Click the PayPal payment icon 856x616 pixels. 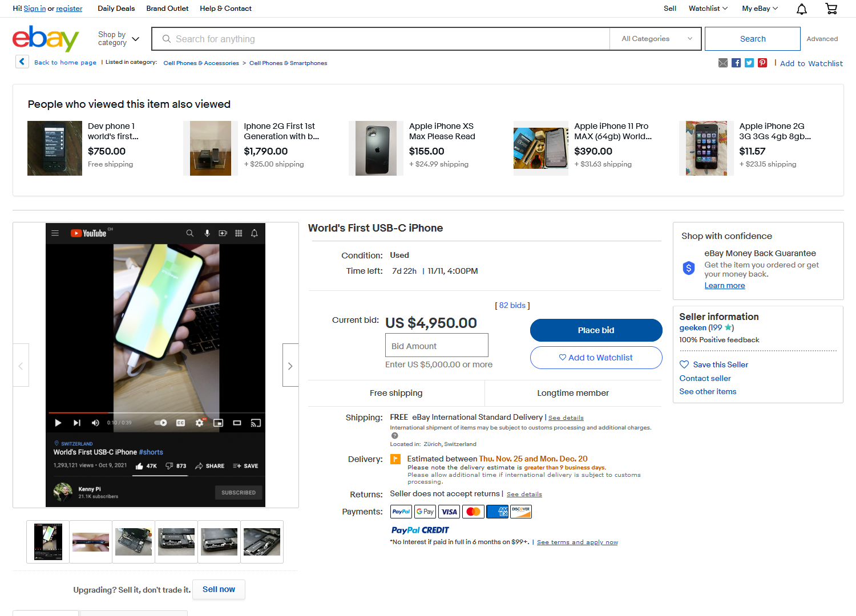pos(401,512)
